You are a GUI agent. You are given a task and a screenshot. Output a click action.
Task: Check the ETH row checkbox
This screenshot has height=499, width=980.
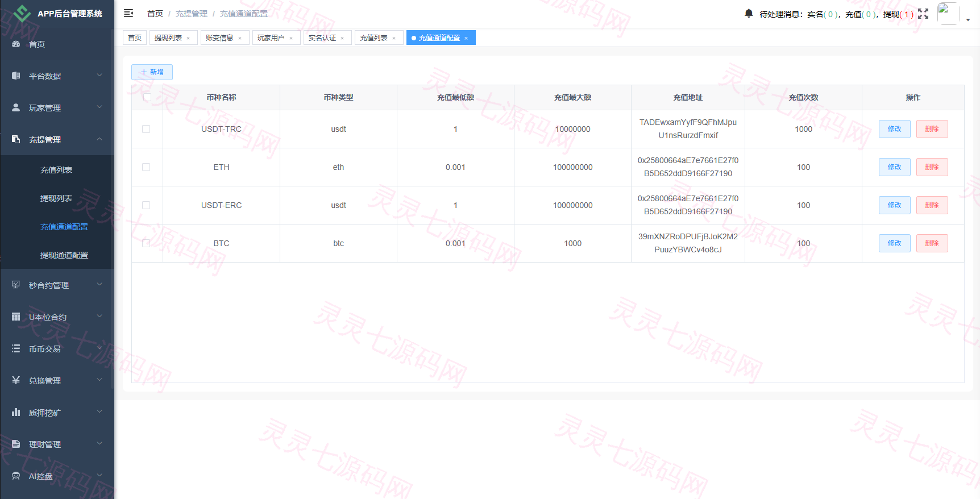[x=146, y=167]
